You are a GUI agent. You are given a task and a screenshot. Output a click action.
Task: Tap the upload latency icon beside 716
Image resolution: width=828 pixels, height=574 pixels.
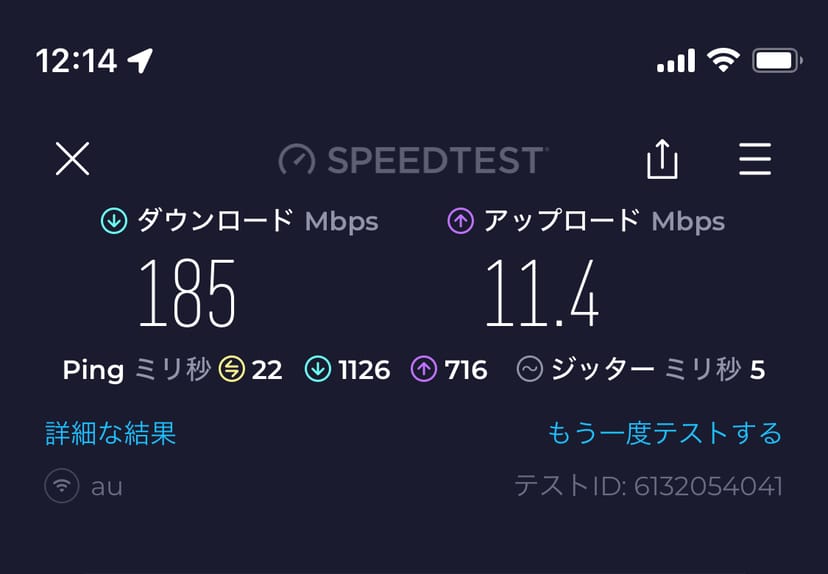[x=424, y=370]
